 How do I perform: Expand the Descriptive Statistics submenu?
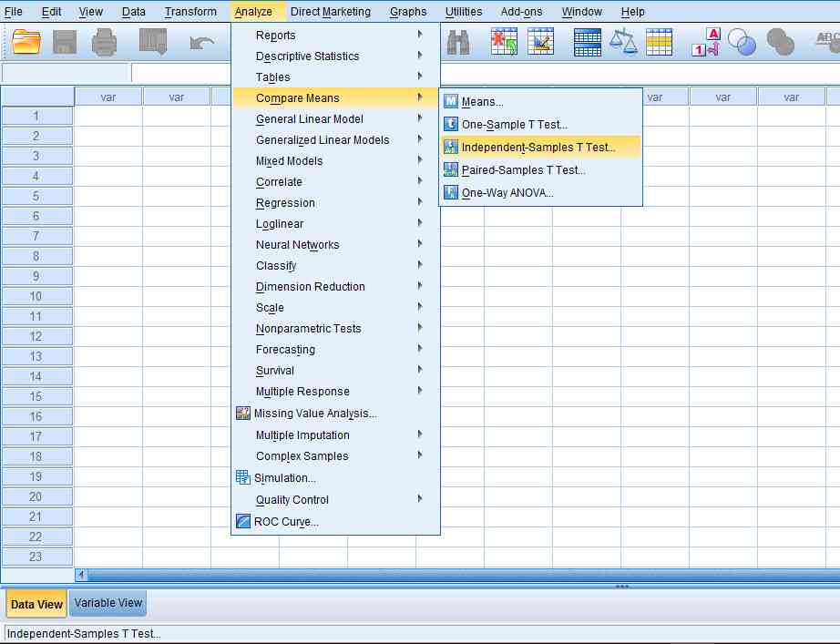tap(336, 56)
